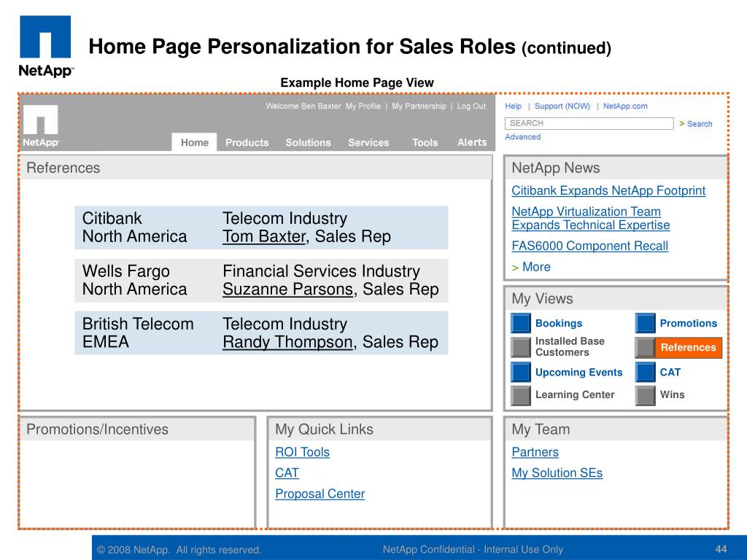
Task: Click My Partnership link
Action: [x=419, y=106]
